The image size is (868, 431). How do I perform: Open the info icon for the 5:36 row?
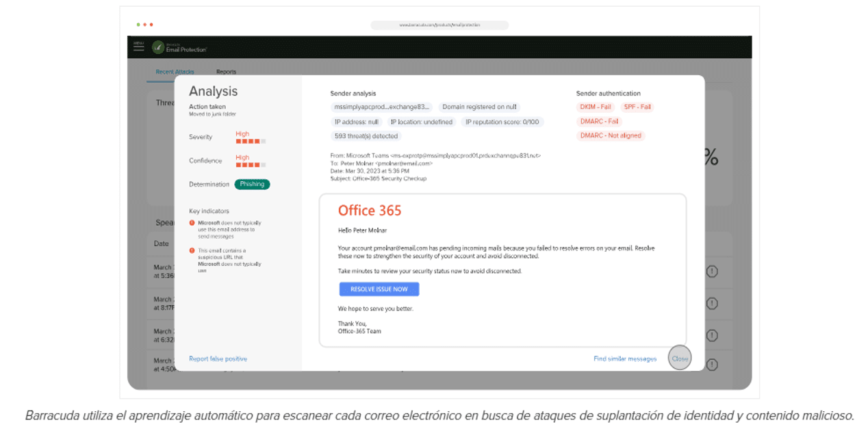[712, 272]
